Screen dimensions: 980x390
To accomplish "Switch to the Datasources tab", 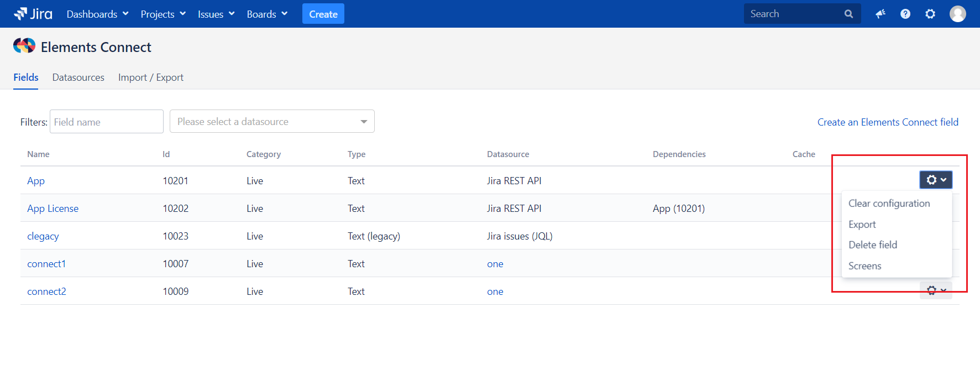I will pos(78,77).
